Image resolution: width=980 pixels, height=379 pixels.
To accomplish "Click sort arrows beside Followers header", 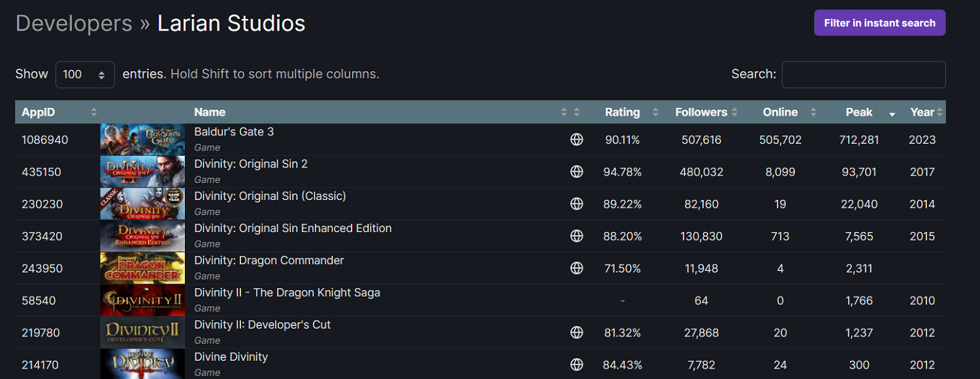I will tap(734, 112).
